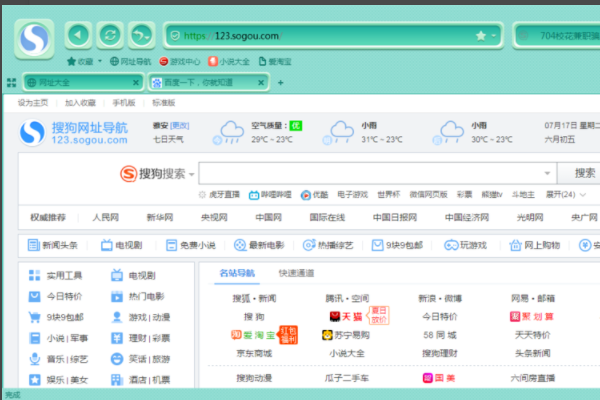
Task: Open 免费小说 category
Action: pyautogui.click(x=191, y=245)
